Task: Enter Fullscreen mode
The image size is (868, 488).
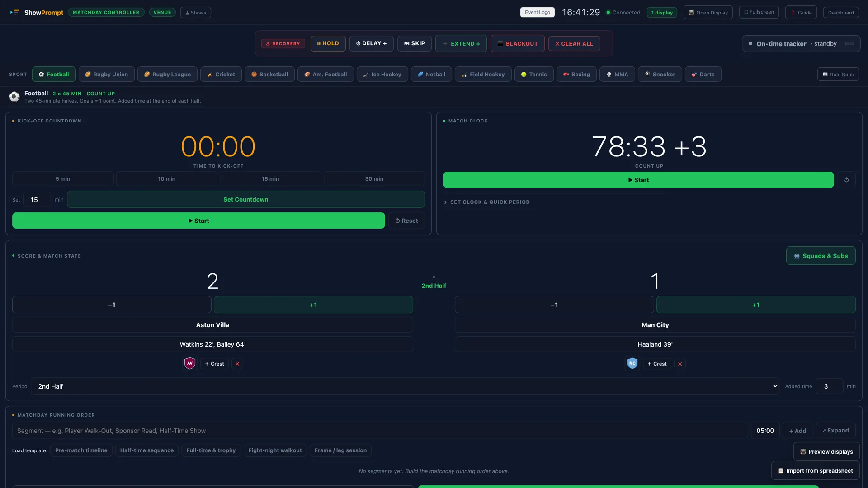Action: pos(759,12)
